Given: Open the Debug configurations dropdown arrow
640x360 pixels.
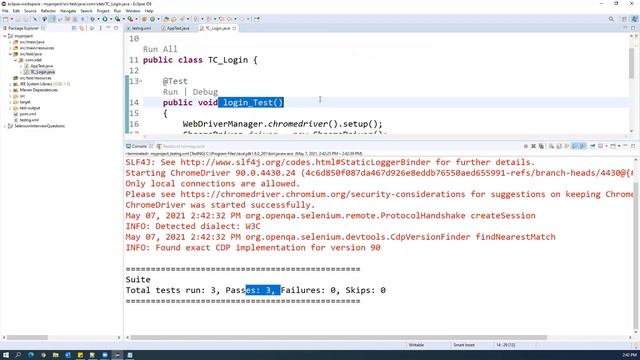Looking at the screenshot, I should [98, 19].
